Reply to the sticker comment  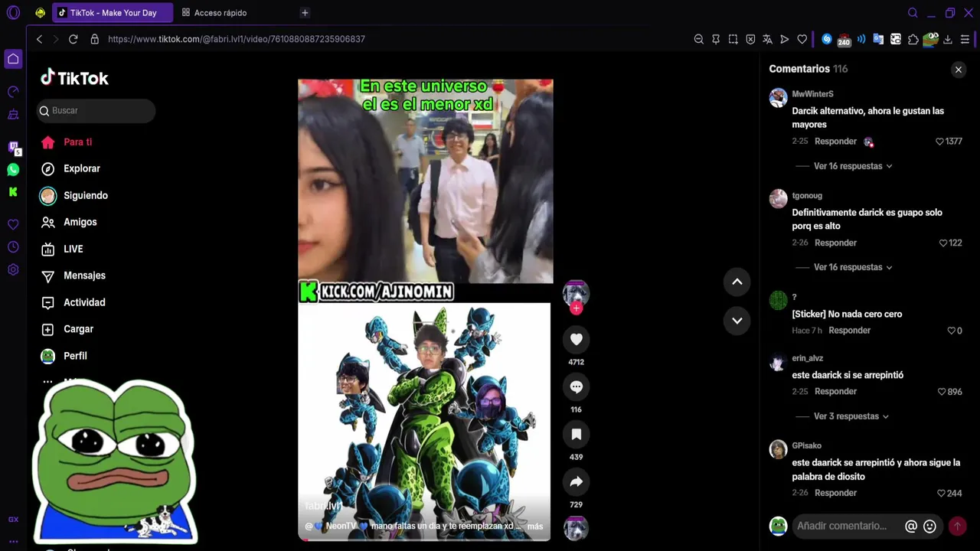coord(849,331)
